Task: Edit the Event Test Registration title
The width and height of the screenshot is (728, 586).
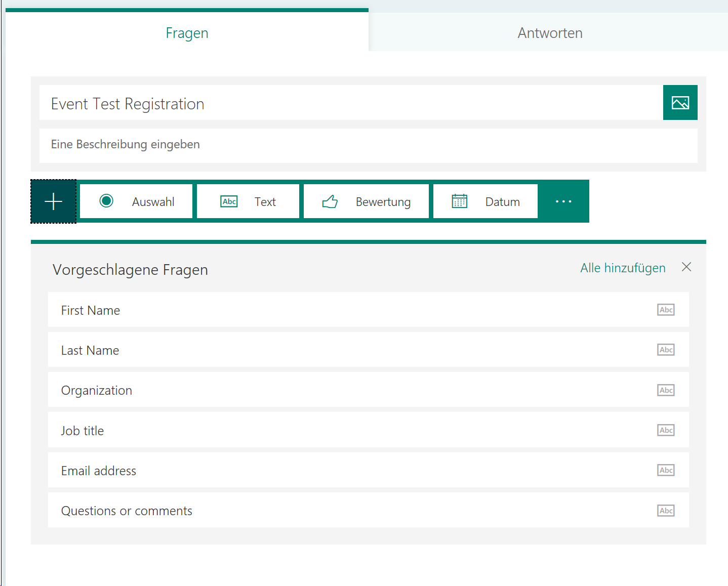Action: point(351,103)
